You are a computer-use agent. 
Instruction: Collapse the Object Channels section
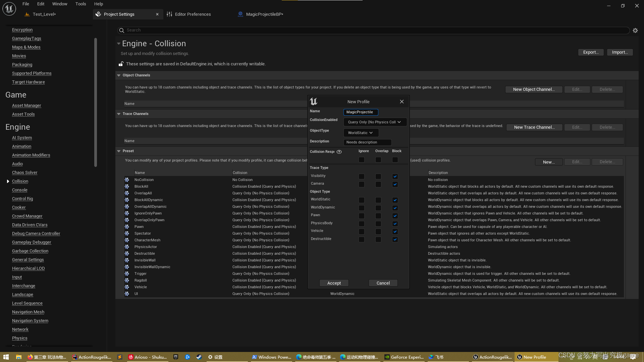coord(119,75)
